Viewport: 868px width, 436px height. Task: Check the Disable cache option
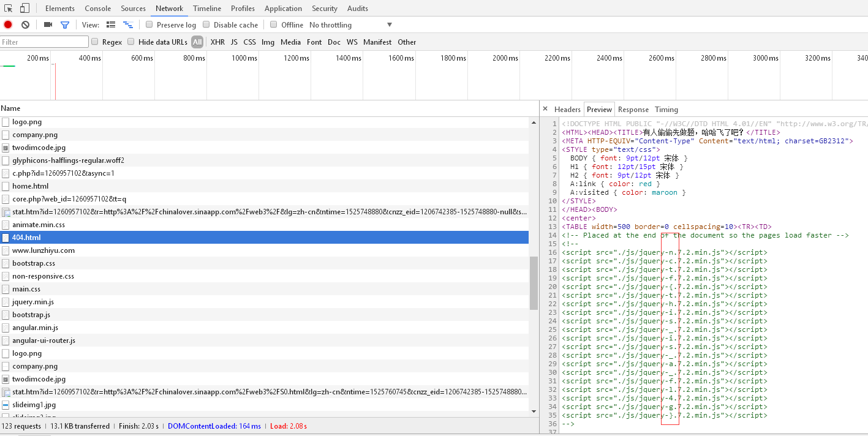coord(206,24)
